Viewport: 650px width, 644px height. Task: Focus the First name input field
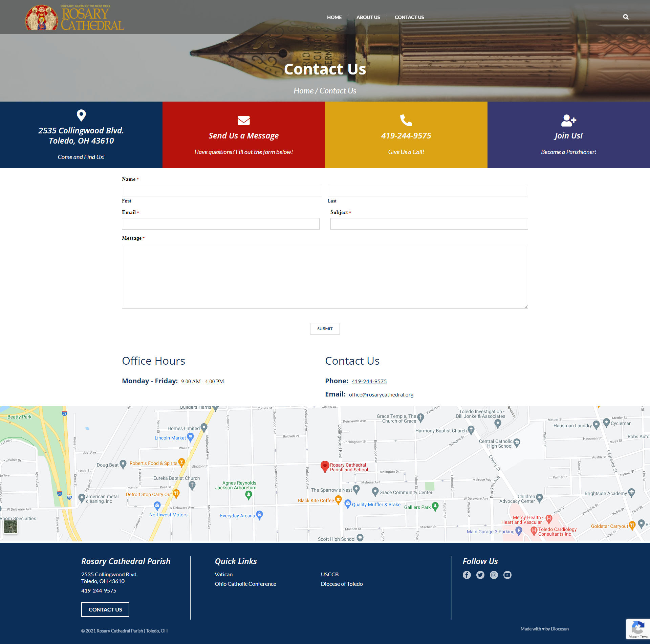click(x=222, y=191)
